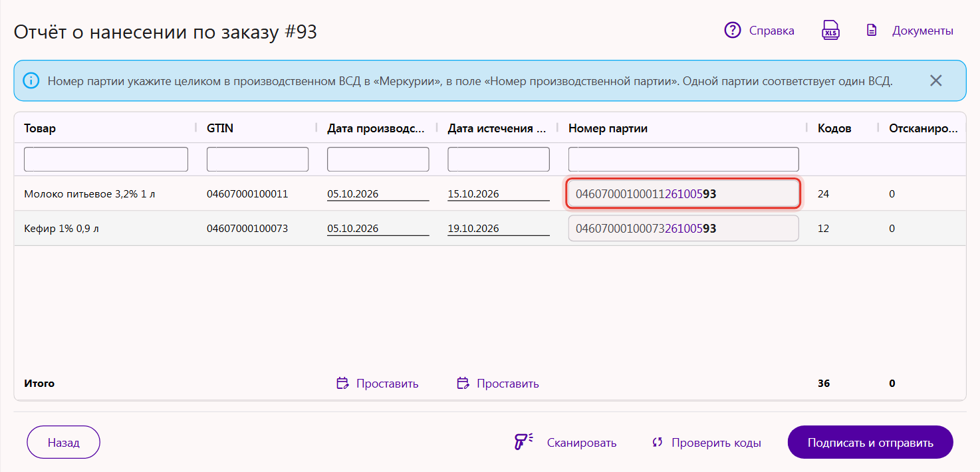Click GTIN 04607000100011 cell
This screenshot has height=472, width=980.
(247, 194)
